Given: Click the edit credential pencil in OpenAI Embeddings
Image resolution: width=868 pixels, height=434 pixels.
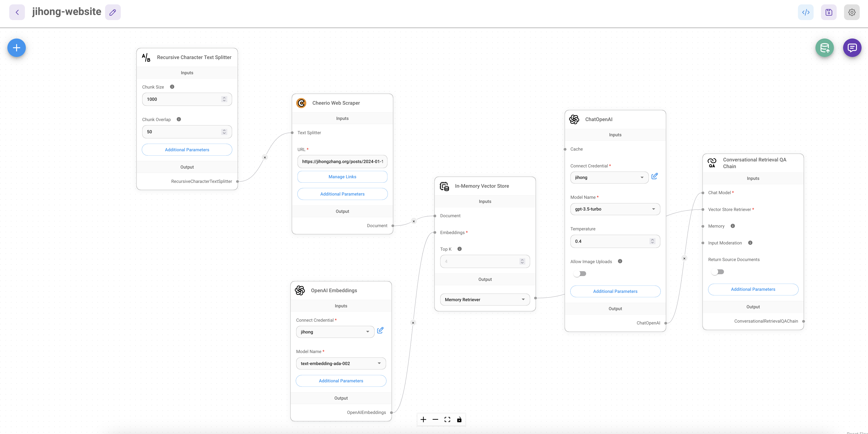Looking at the screenshot, I should (380, 330).
